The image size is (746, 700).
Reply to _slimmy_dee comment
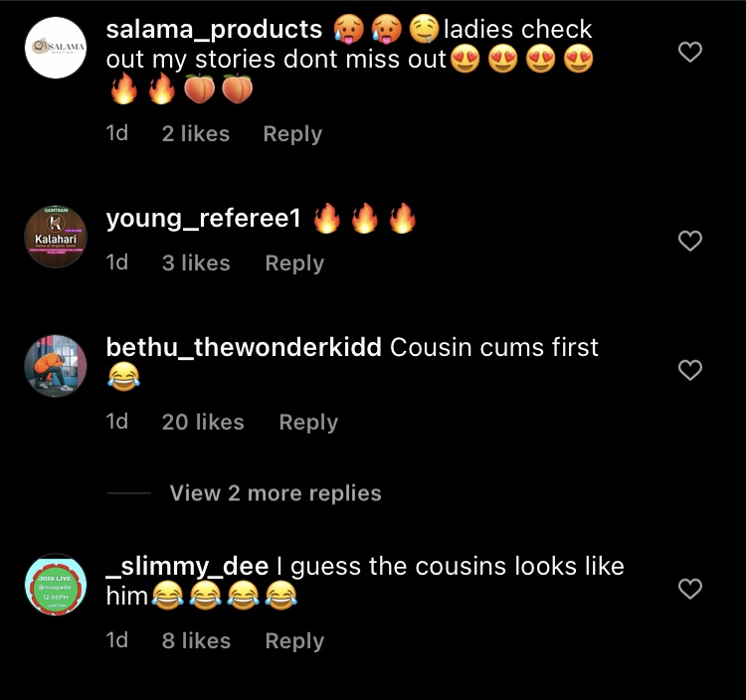point(294,641)
